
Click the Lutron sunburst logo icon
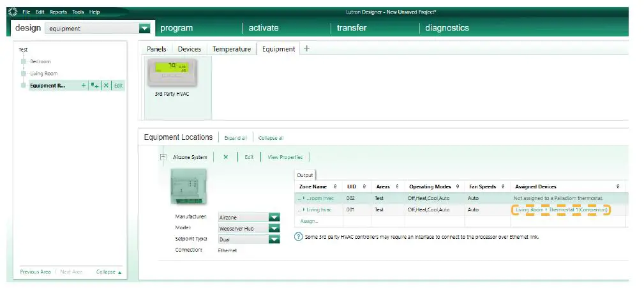click(x=13, y=12)
